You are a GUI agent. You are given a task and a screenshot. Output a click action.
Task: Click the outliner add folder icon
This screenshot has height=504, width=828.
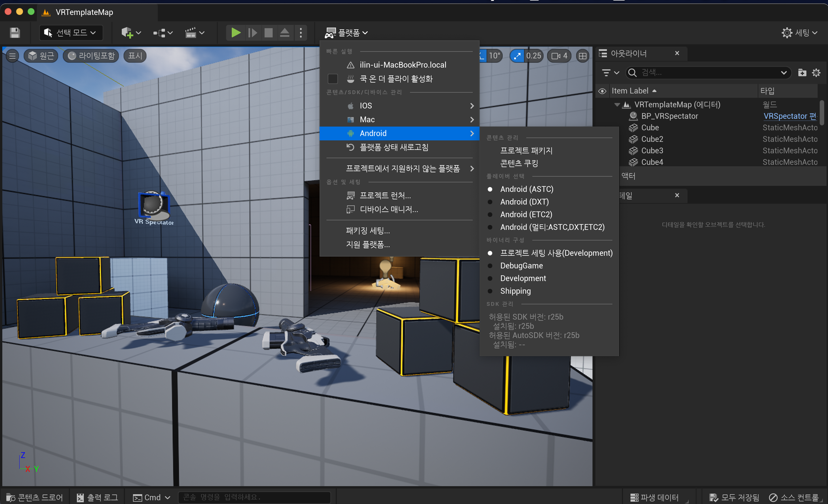[802, 72]
